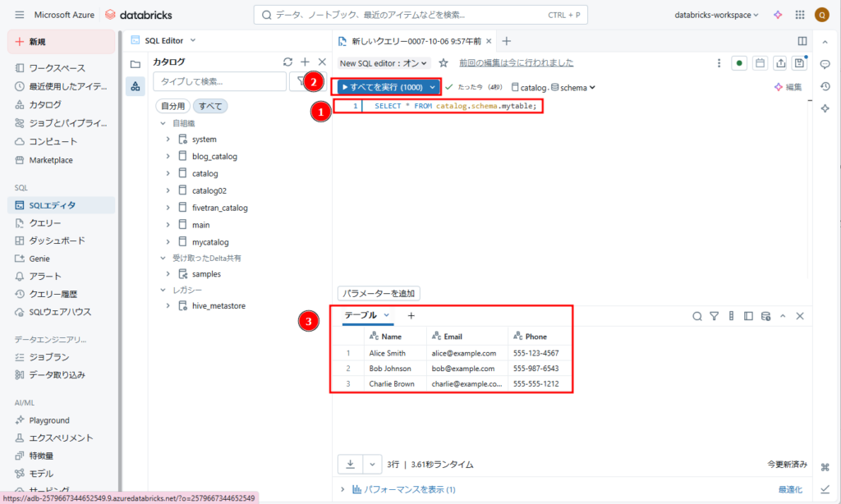Viewport: 841px width, 504px height.
Task: Click the plus icon in catalog panel
Action: tap(305, 62)
